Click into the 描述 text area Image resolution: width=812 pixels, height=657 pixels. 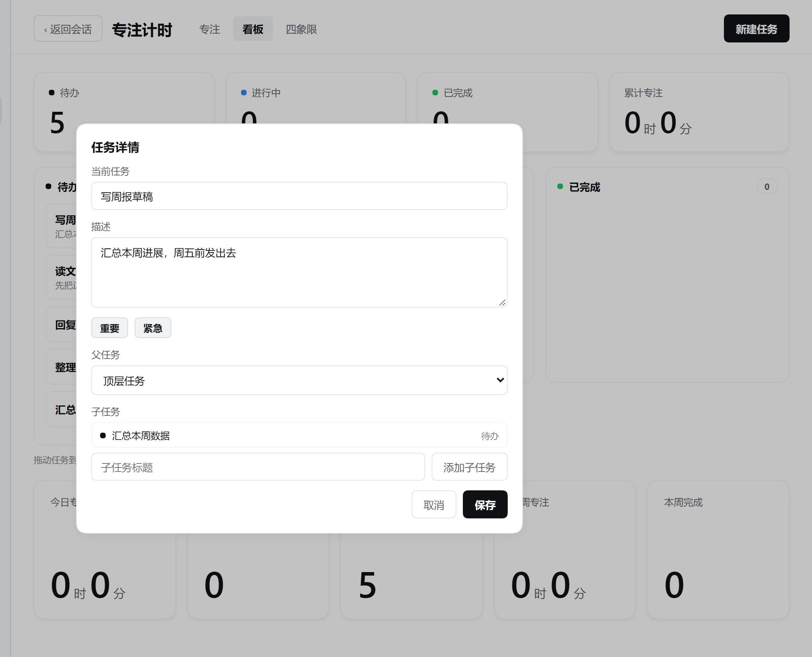coord(299,272)
